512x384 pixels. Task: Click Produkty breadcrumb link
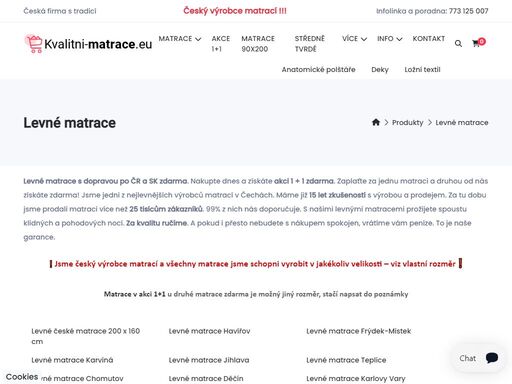click(x=407, y=123)
